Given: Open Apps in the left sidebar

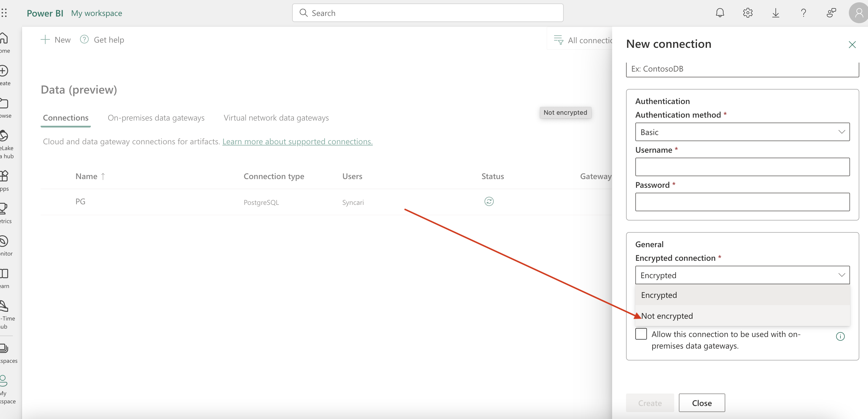Looking at the screenshot, I should [x=5, y=181].
